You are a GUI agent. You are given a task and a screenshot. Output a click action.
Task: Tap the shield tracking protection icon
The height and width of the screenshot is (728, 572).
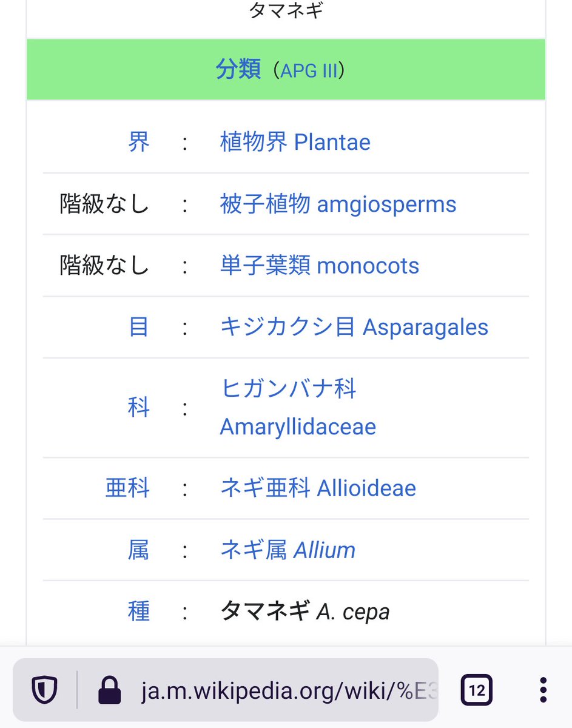pyautogui.click(x=44, y=690)
